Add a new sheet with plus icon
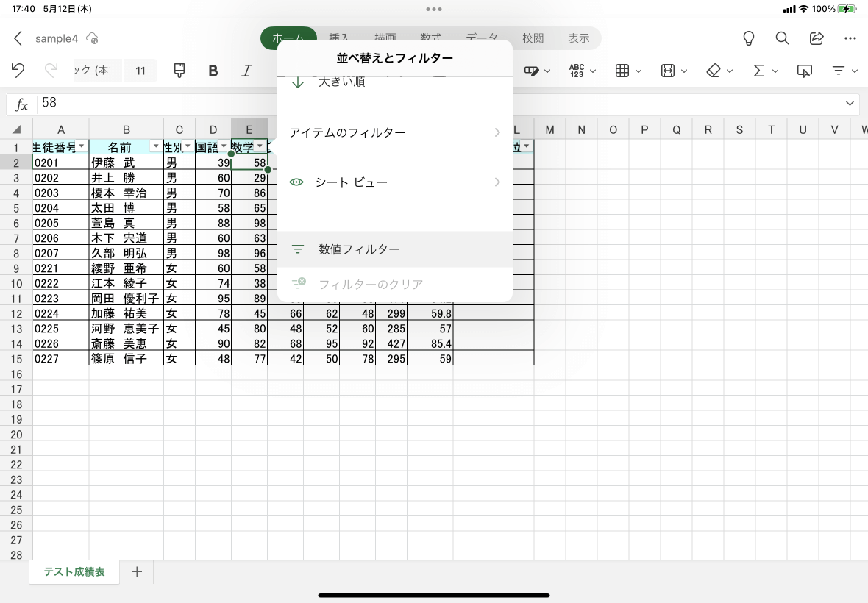 [137, 571]
